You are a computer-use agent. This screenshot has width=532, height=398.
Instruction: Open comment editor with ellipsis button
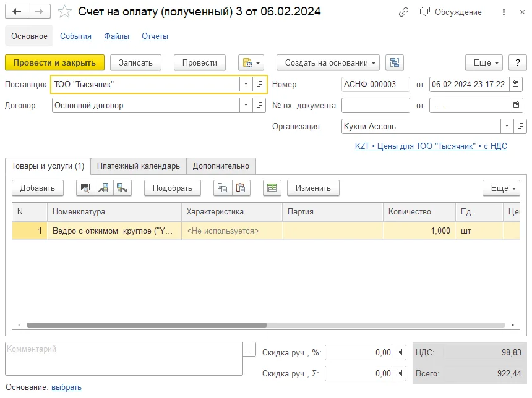[x=249, y=350]
